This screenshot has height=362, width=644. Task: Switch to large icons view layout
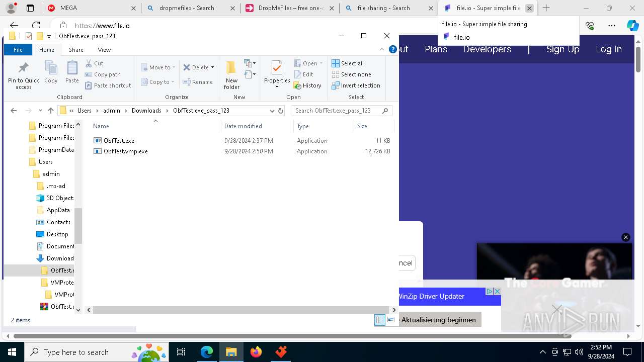point(391,320)
